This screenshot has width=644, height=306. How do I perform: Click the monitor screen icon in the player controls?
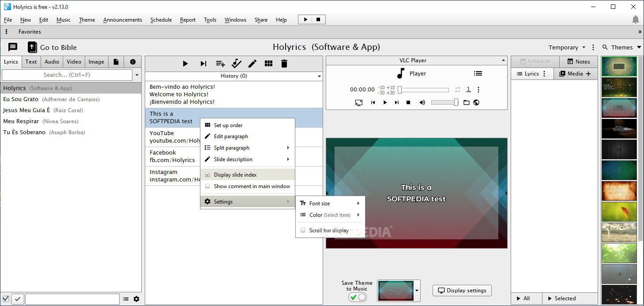pyautogui.click(x=359, y=102)
